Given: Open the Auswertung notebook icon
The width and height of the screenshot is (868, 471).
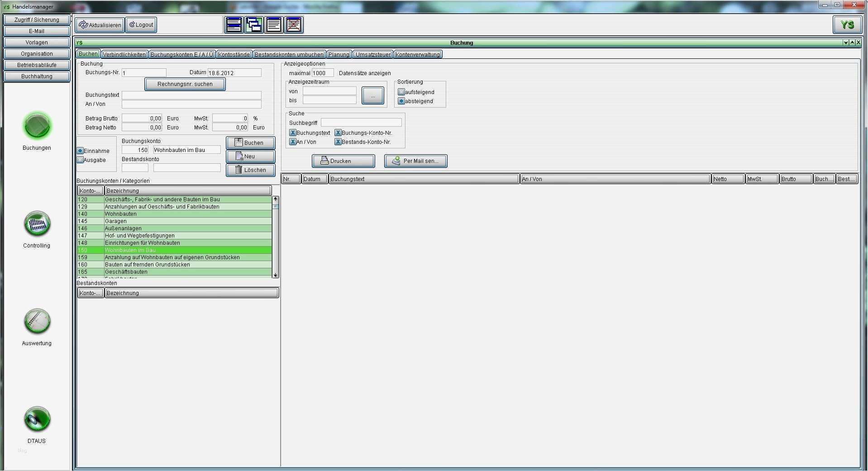Looking at the screenshot, I should click(x=37, y=321).
